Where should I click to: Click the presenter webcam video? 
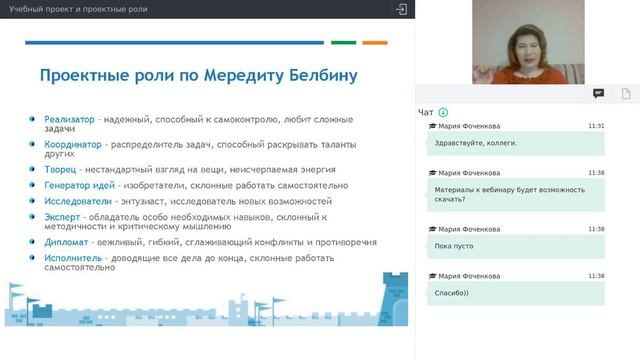tap(528, 42)
